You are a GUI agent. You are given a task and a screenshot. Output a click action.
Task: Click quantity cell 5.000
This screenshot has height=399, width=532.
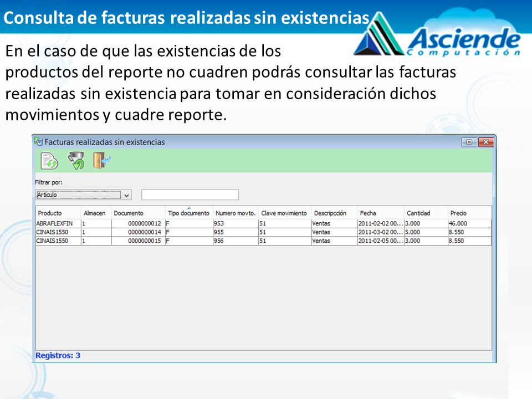click(426, 232)
